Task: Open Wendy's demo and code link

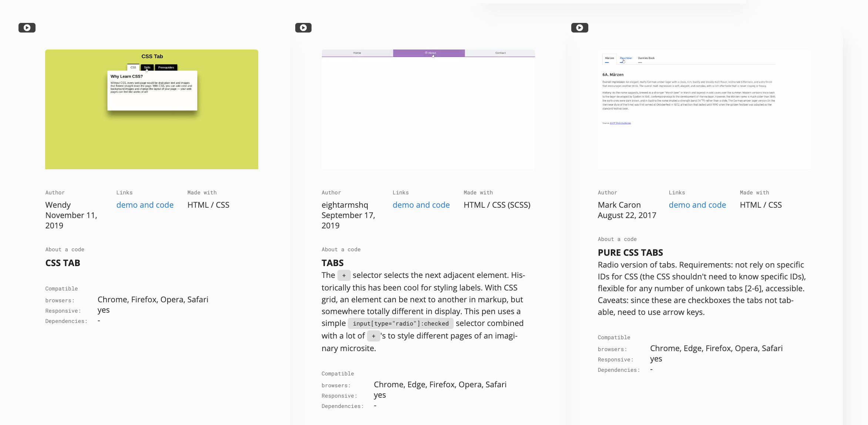Action: pos(145,205)
